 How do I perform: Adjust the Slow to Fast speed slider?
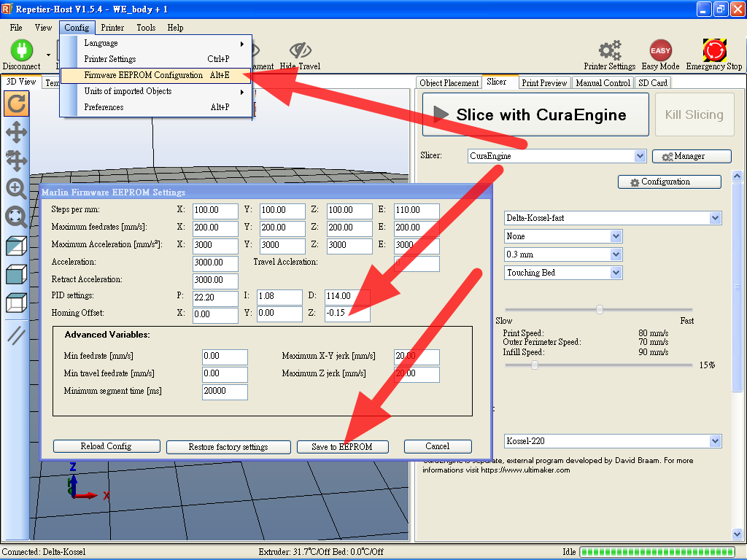(x=600, y=309)
